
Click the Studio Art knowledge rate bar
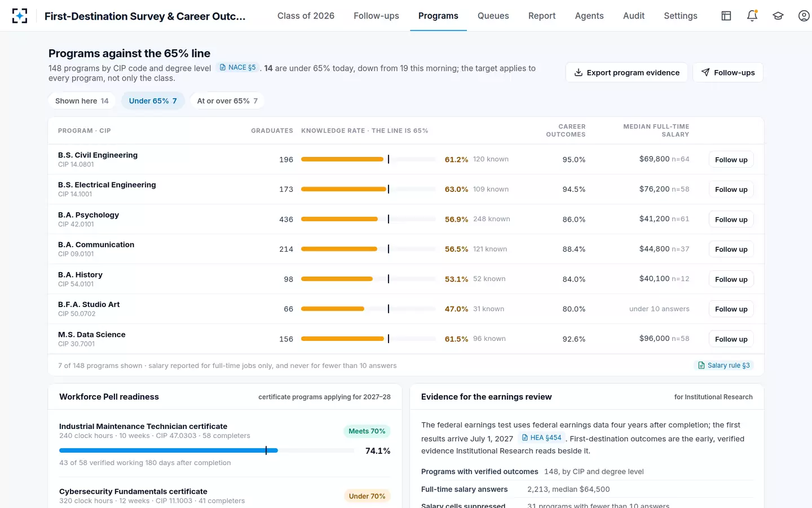pos(369,309)
